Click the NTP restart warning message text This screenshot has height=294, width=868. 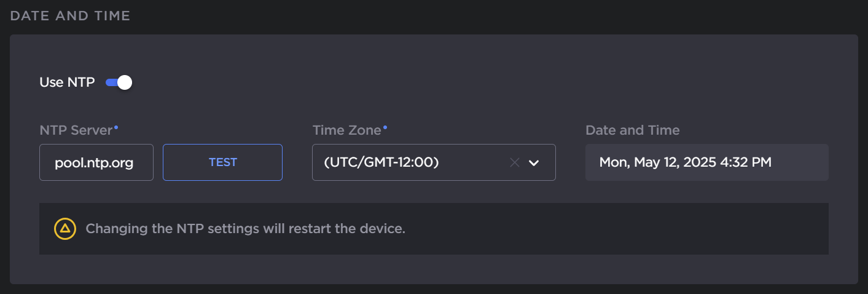[x=245, y=229]
